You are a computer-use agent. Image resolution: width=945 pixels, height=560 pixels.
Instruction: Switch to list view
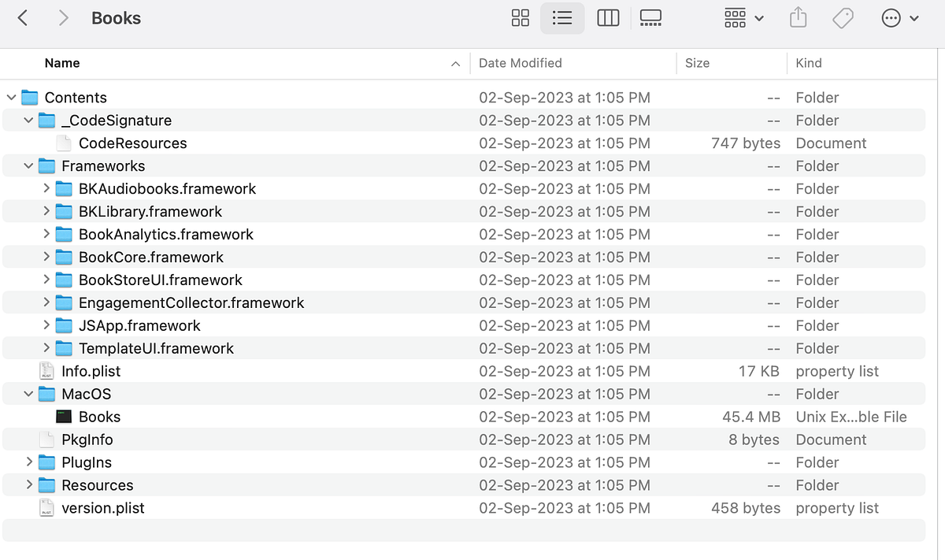tap(562, 18)
